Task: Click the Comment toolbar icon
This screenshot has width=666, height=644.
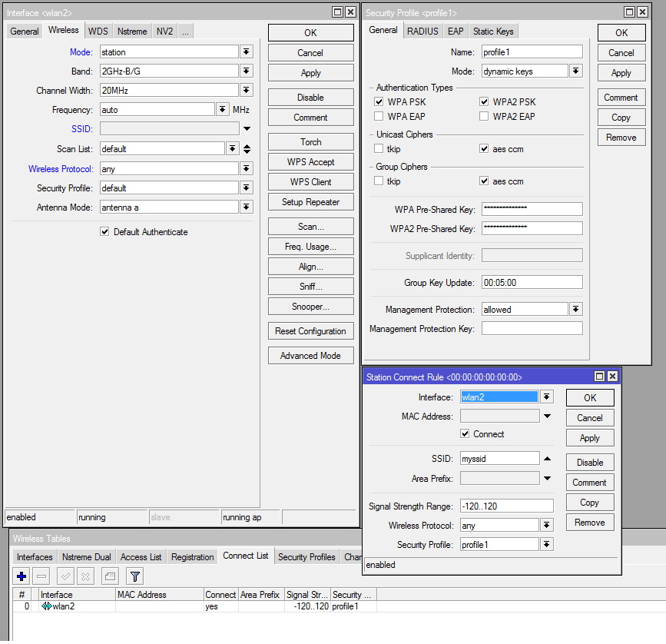Action: (x=110, y=576)
